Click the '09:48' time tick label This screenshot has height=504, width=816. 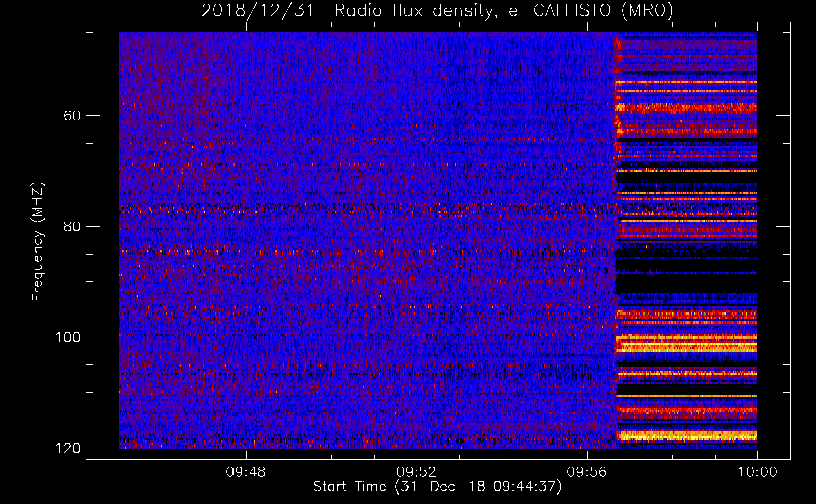click(x=246, y=472)
